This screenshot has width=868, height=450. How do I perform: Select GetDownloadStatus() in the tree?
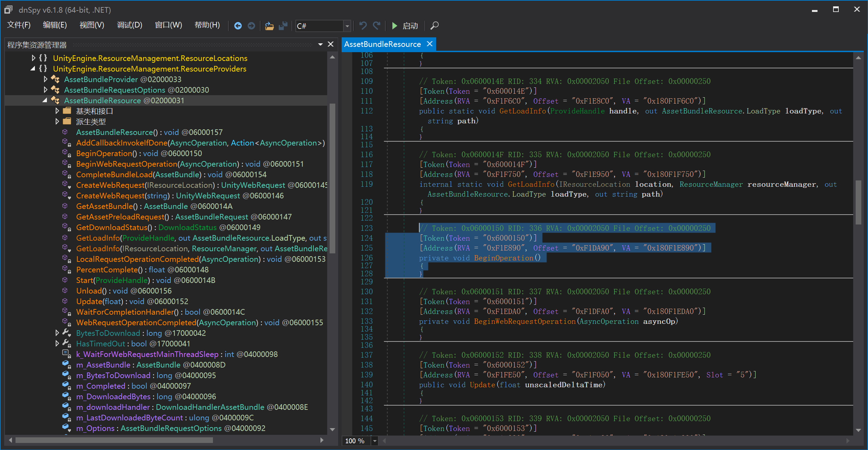click(168, 227)
